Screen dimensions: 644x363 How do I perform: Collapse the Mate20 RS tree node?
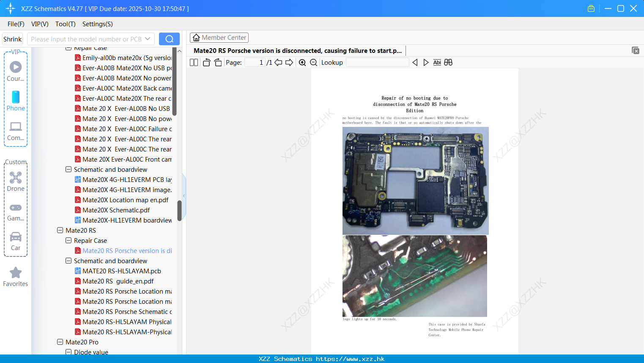pyautogui.click(x=60, y=231)
